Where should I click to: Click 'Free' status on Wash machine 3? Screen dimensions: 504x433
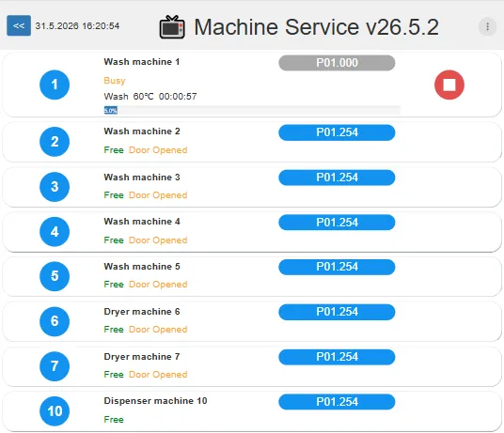click(114, 195)
